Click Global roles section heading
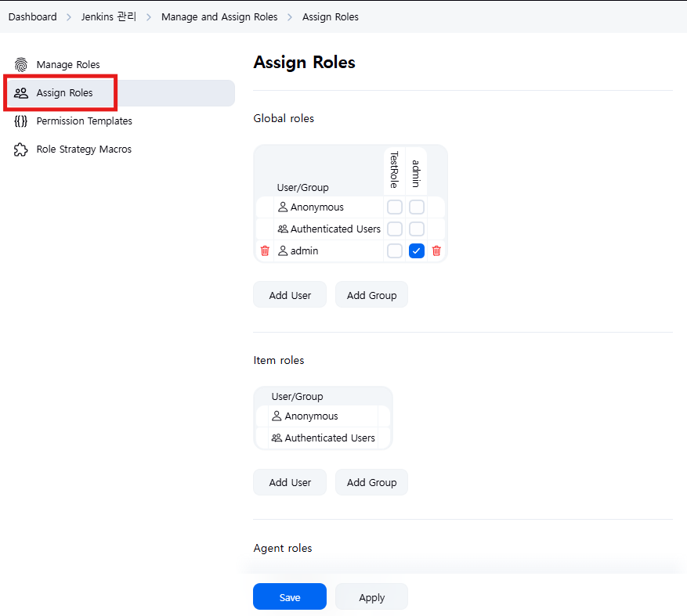Screen dimensions: 687x616 (x=284, y=119)
